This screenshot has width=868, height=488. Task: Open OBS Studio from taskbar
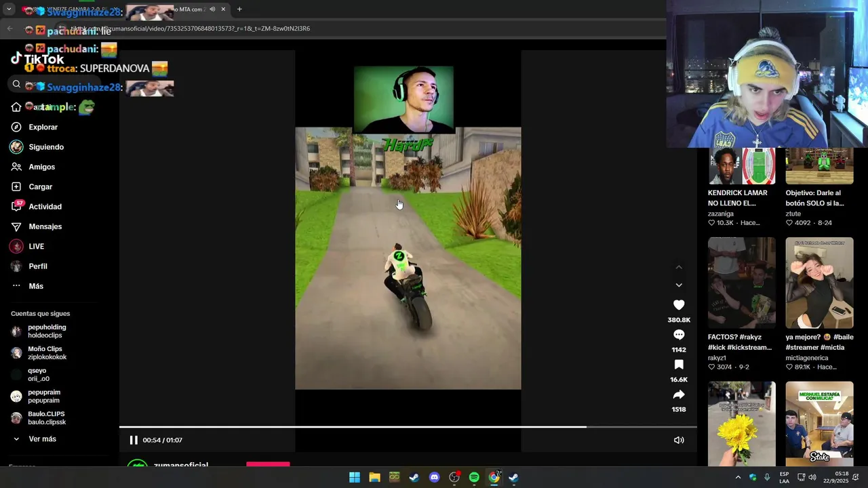point(454,477)
